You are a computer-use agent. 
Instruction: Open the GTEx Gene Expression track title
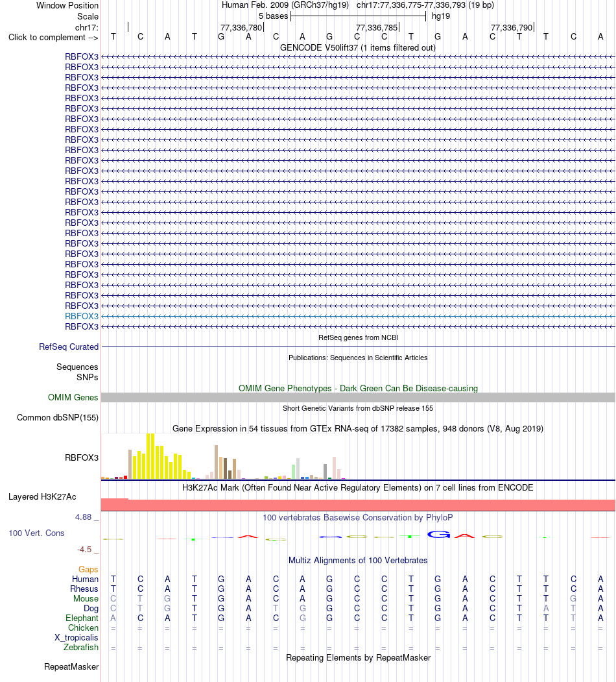[358, 428]
